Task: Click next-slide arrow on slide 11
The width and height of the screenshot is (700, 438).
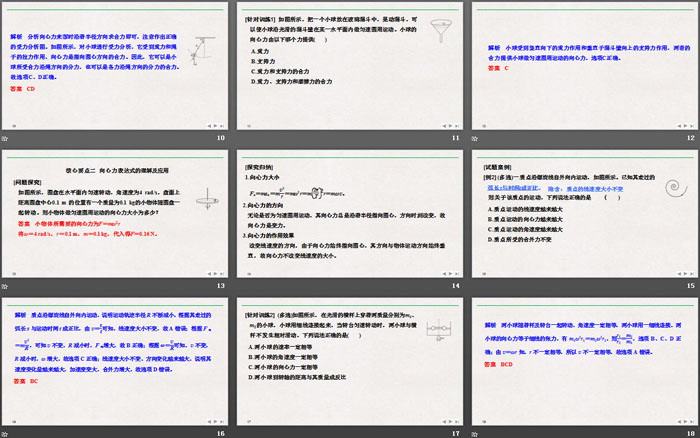Action: (450, 126)
